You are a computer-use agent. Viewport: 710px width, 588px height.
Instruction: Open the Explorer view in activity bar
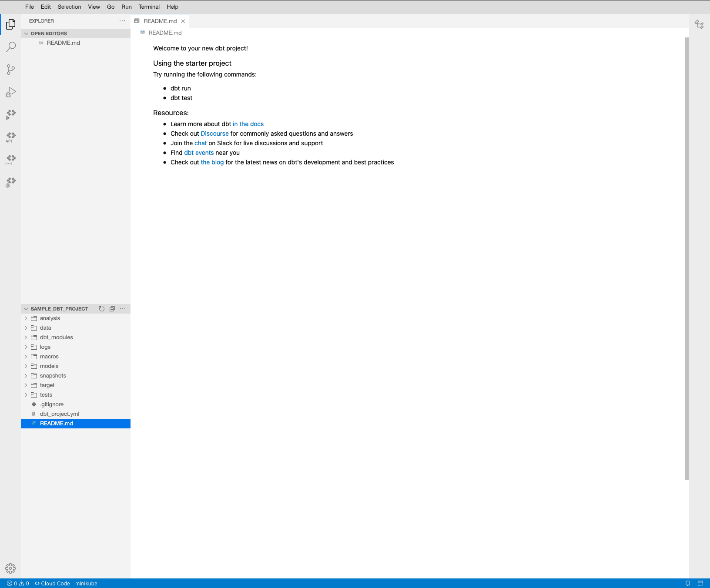(x=10, y=24)
